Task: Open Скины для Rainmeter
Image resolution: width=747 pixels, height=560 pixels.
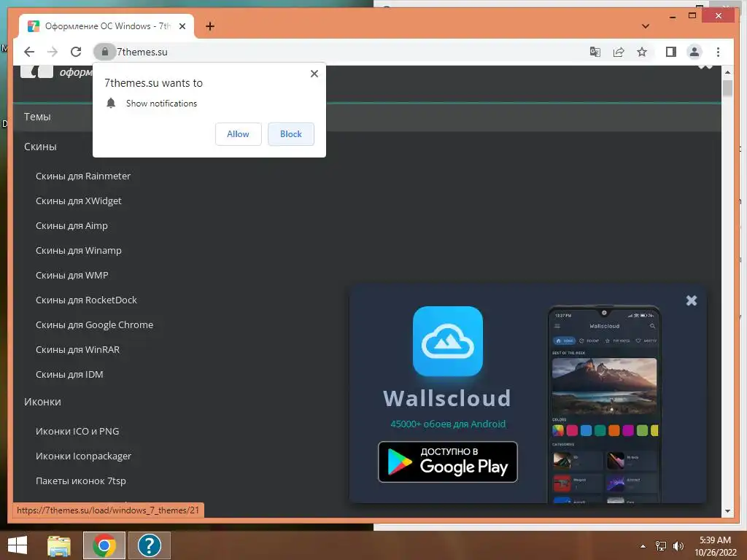Action: [x=83, y=176]
